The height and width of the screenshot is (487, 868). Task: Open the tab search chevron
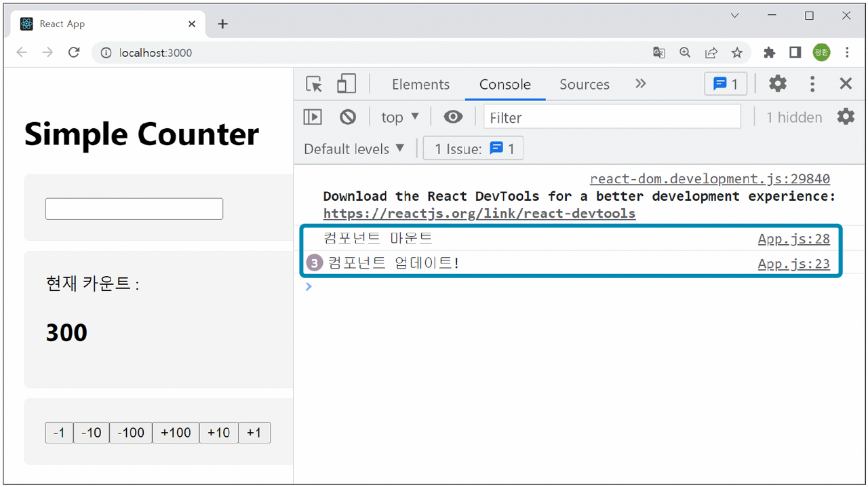pos(734,16)
